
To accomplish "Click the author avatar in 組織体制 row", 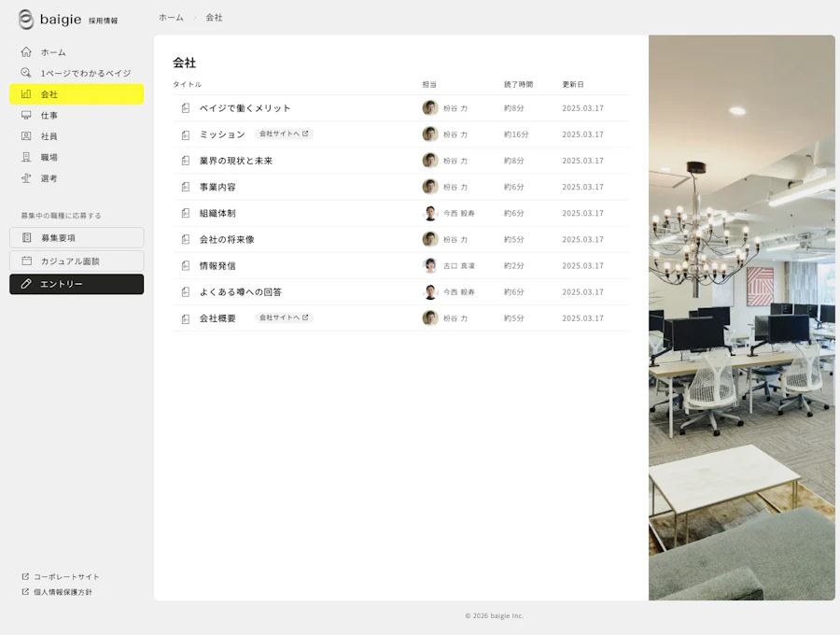I will [x=430, y=213].
